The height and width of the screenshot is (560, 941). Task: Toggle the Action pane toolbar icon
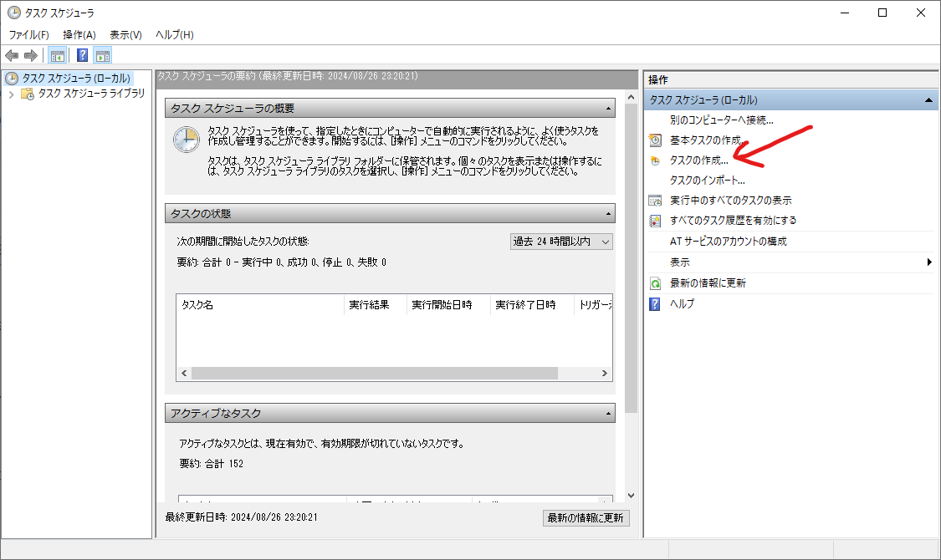coord(102,54)
